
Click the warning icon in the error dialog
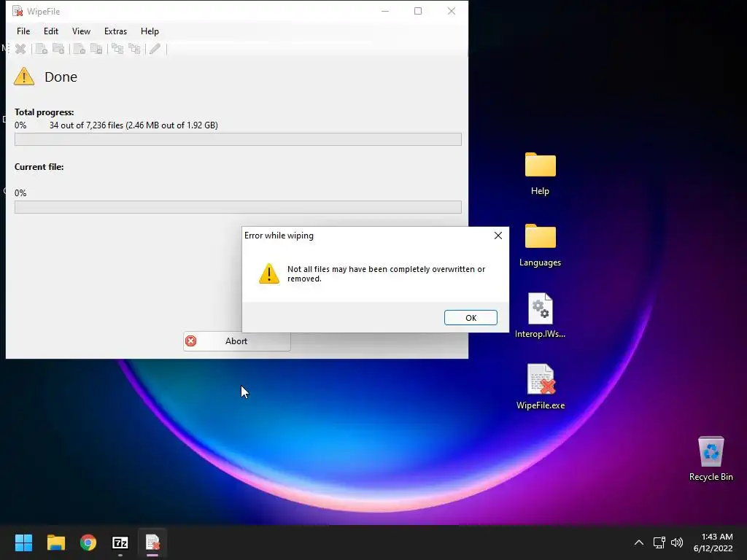point(269,274)
